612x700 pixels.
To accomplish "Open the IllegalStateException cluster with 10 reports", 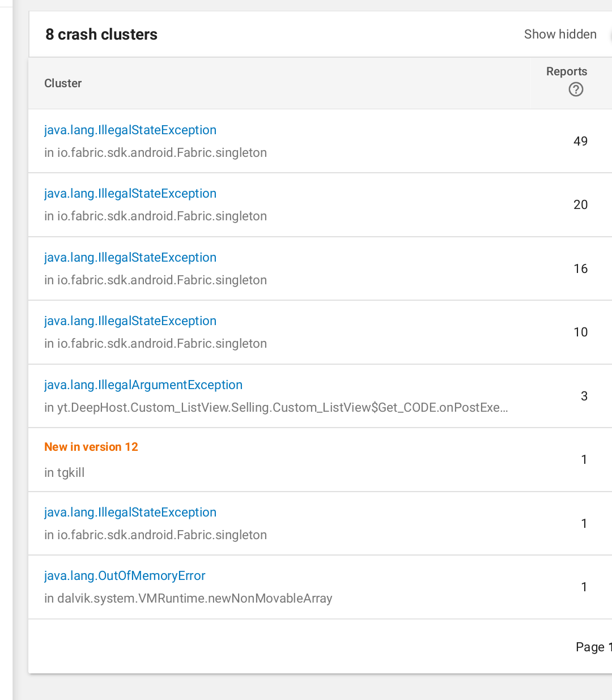I will [x=130, y=321].
